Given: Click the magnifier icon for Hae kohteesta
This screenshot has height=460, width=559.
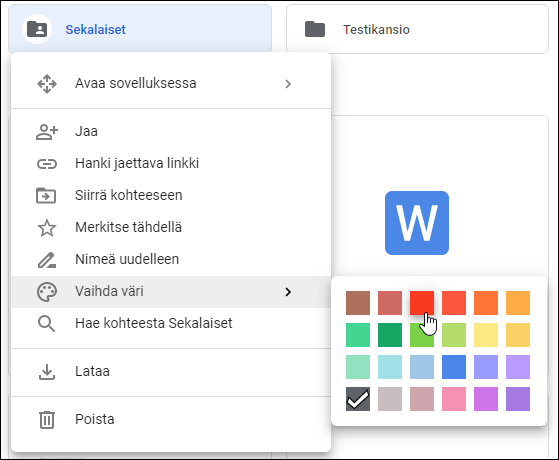Looking at the screenshot, I should tap(47, 324).
